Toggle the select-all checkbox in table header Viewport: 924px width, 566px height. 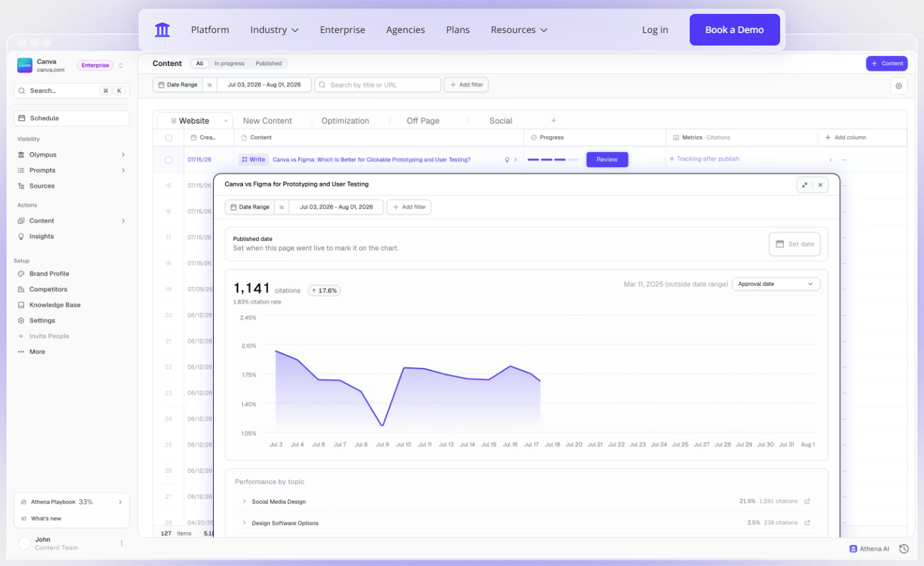tap(168, 137)
